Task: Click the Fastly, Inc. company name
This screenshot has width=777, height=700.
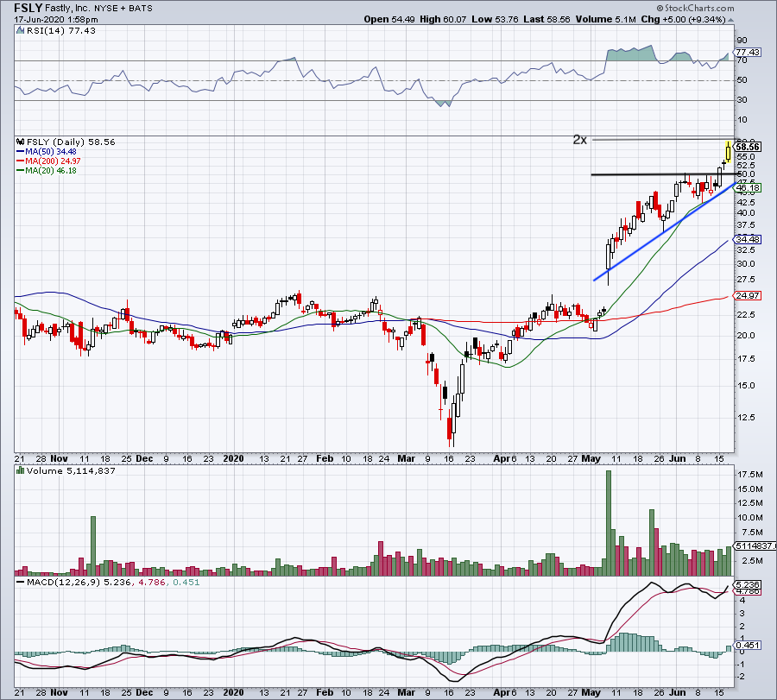Action: pyautogui.click(x=68, y=9)
